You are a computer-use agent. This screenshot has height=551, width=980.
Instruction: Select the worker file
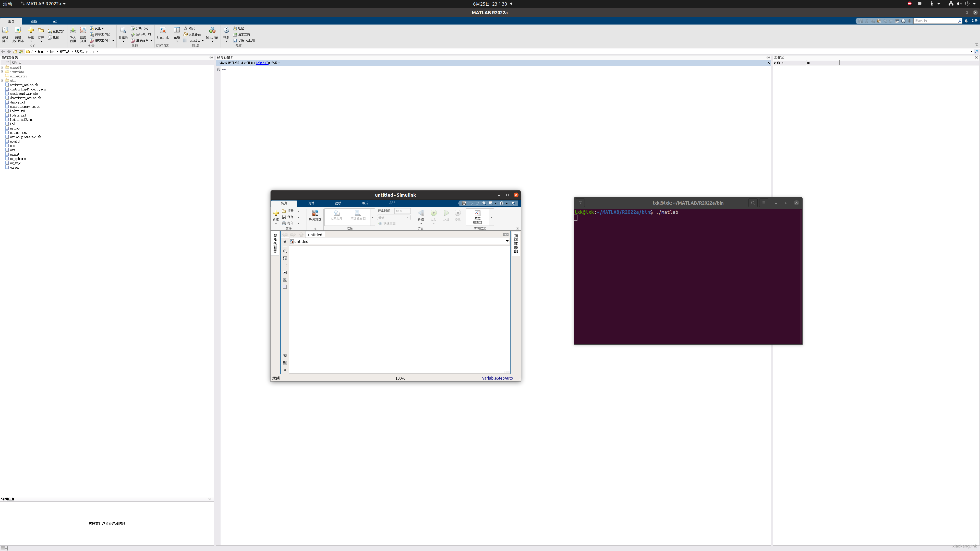click(x=15, y=168)
